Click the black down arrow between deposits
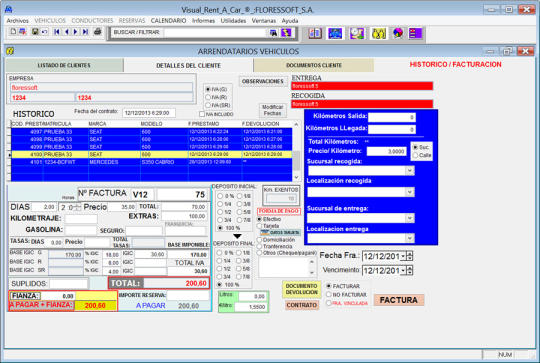 [237, 236]
